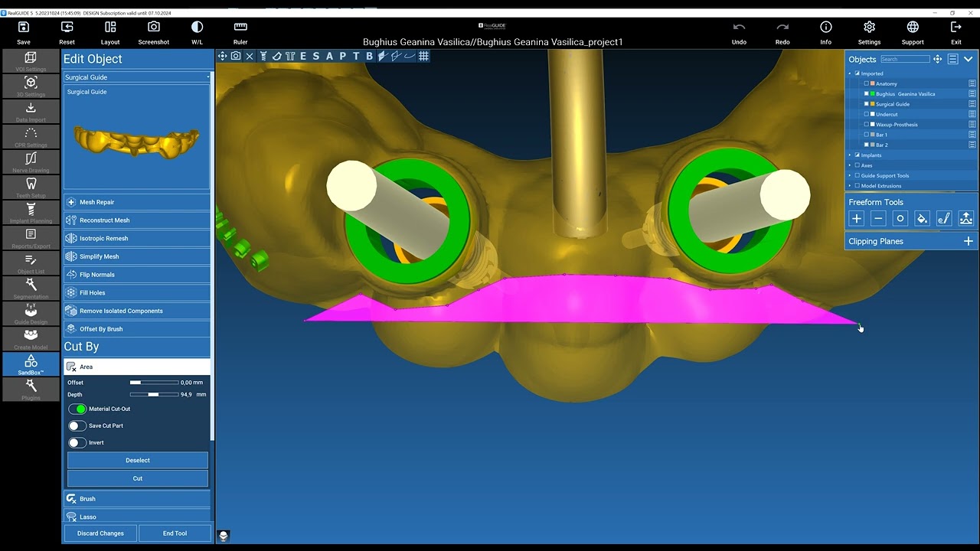Screen dimensions: 980x551
Task: Check the Waxup-Prosthesis visibility checkbox
Action: 867,124
